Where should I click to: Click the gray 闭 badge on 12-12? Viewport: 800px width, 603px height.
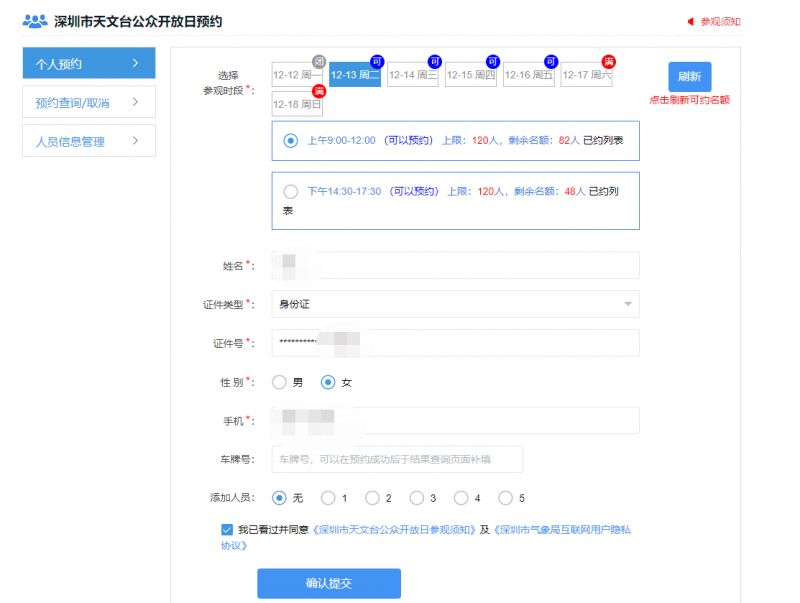pos(319,62)
